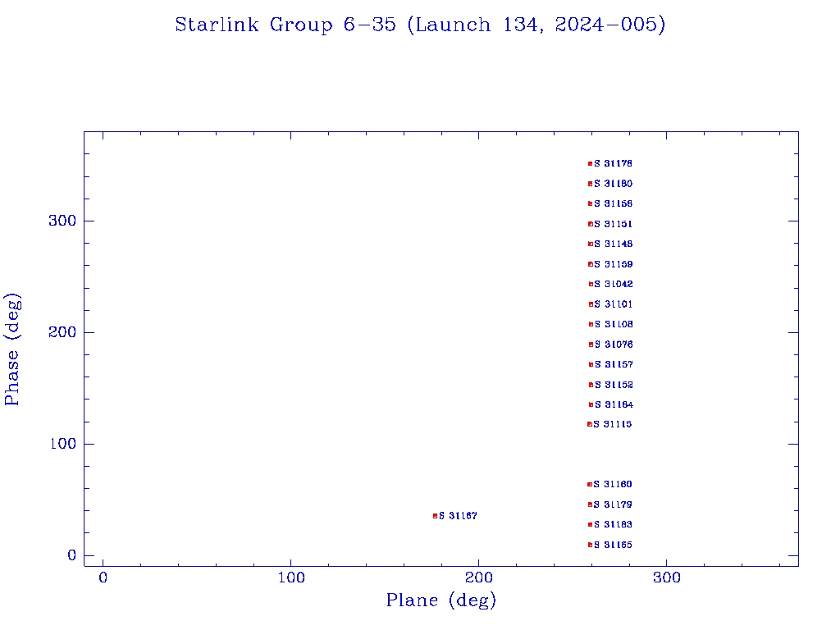Select the 'S 31042' satellite label

coord(614,284)
